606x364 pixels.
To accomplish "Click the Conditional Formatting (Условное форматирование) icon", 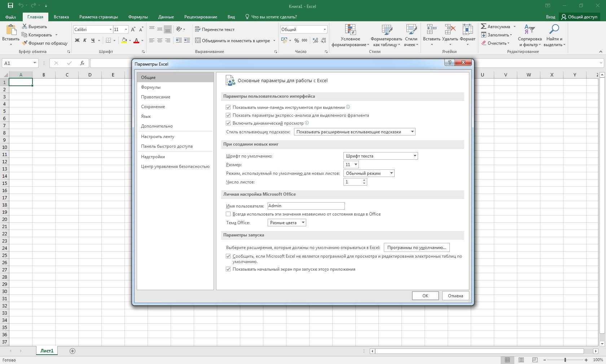I will pos(350,30).
